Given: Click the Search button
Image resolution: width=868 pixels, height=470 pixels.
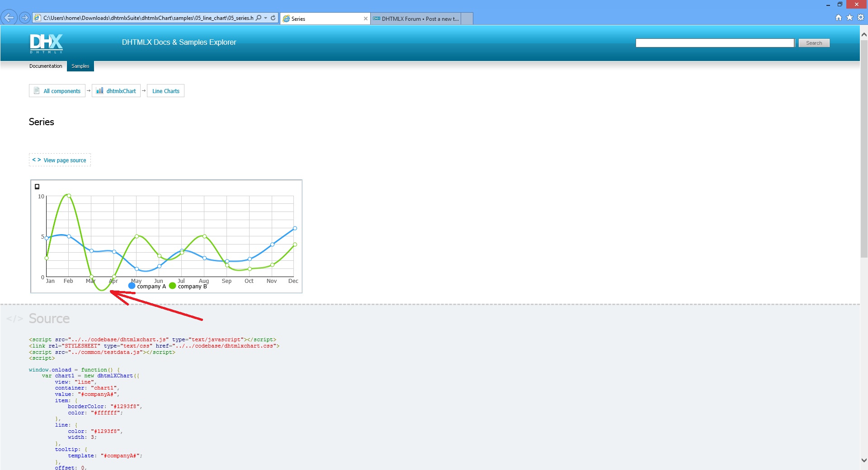Looking at the screenshot, I should (814, 43).
